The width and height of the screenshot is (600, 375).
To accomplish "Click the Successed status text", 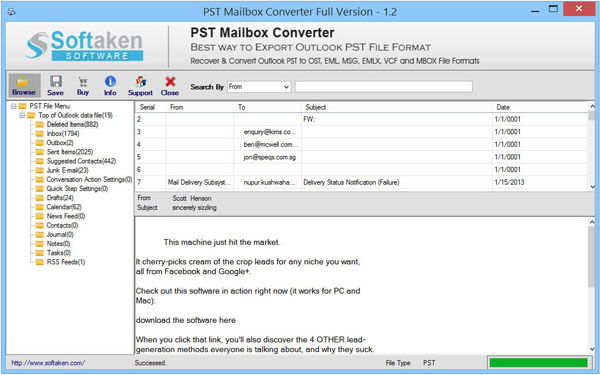I will (x=150, y=363).
